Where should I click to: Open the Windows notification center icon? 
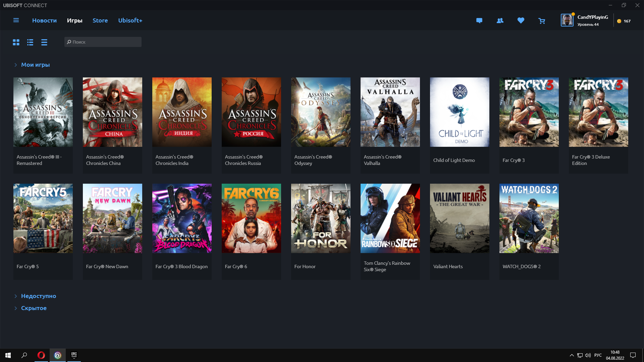coord(633,355)
